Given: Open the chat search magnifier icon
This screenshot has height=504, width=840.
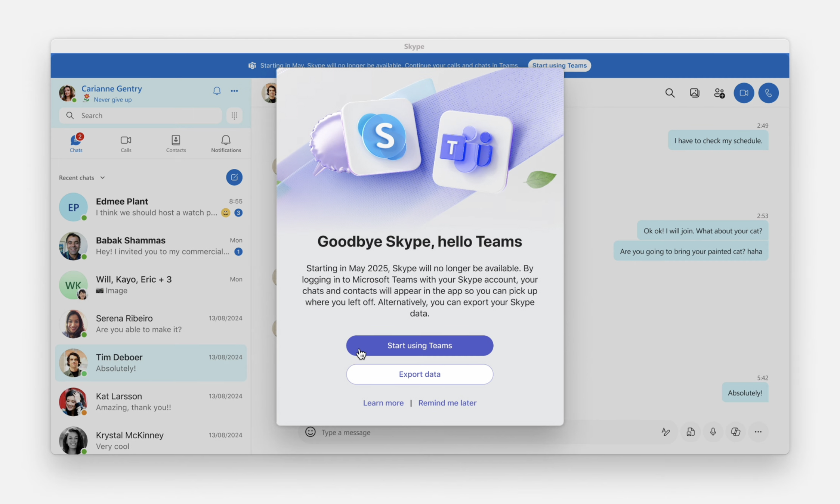Looking at the screenshot, I should click(670, 93).
